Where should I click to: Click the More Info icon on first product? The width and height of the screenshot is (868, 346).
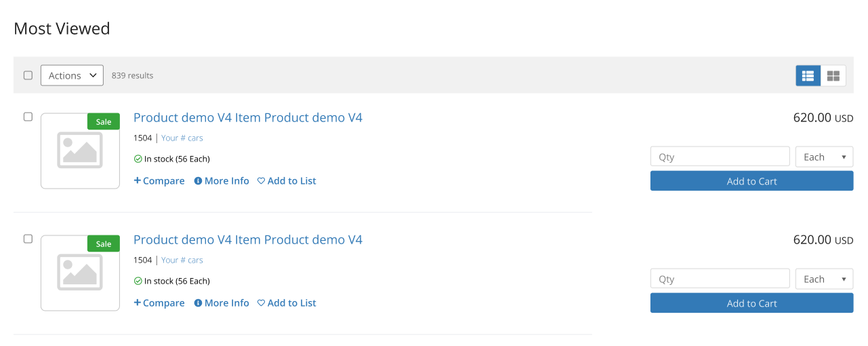198,181
